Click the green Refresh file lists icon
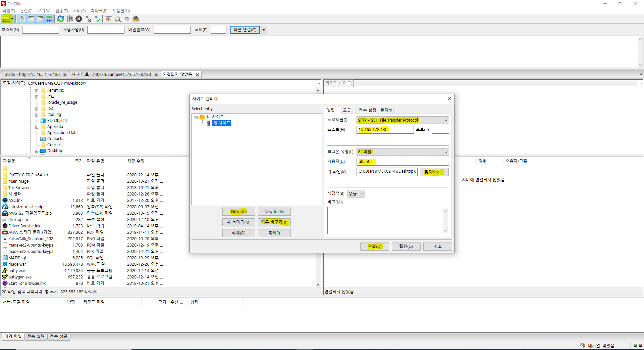The width and height of the screenshot is (644, 350). (x=60, y=19)
